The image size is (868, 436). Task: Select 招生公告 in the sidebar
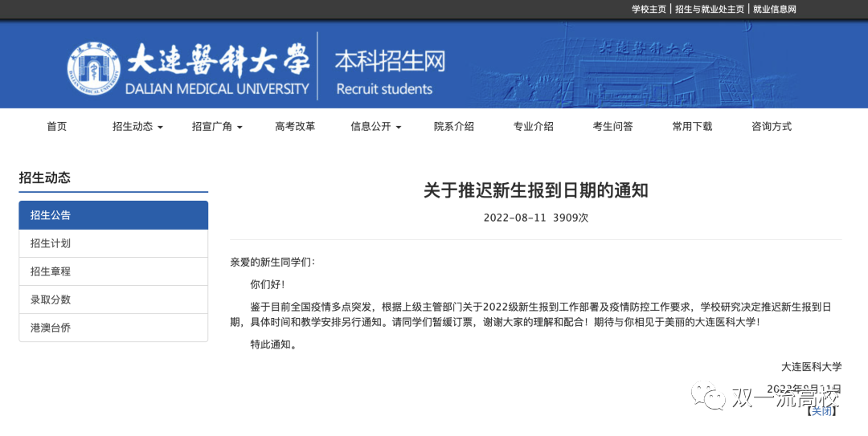113,215
